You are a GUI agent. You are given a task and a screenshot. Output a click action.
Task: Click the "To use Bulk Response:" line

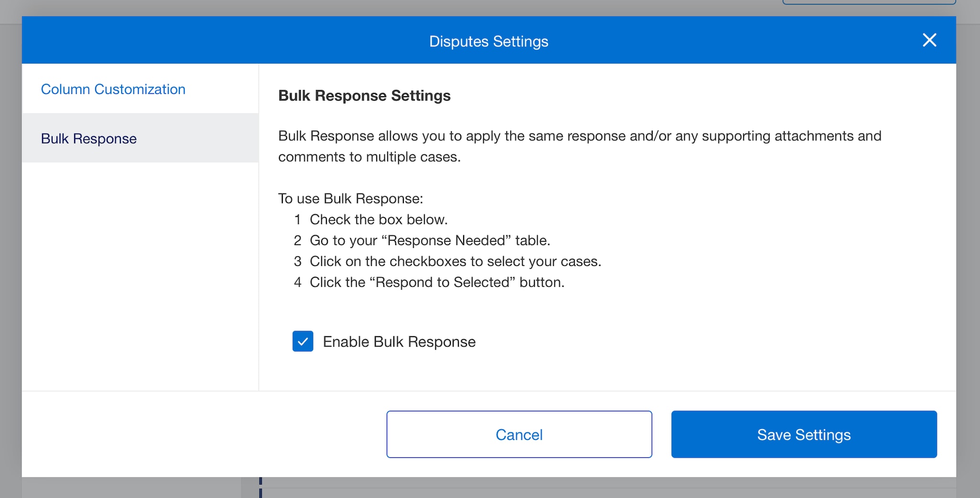351,198
